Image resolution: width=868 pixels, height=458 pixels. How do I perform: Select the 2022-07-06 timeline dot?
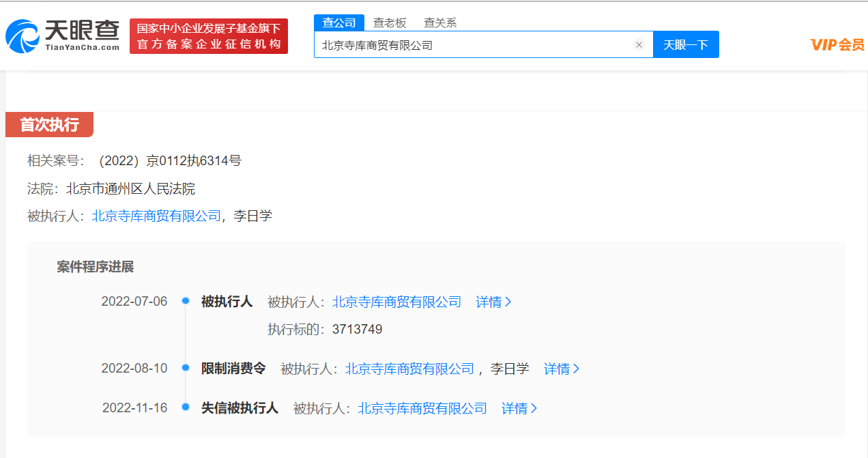(x=185, y=300)
